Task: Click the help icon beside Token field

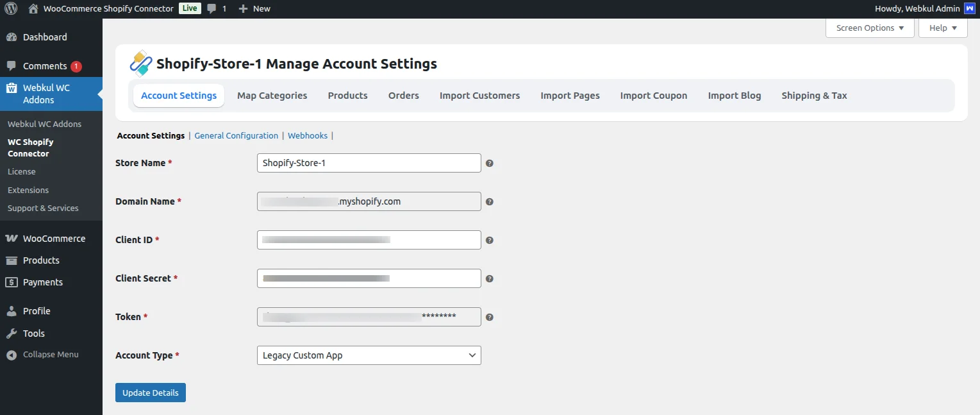Action: pos(490,318)
